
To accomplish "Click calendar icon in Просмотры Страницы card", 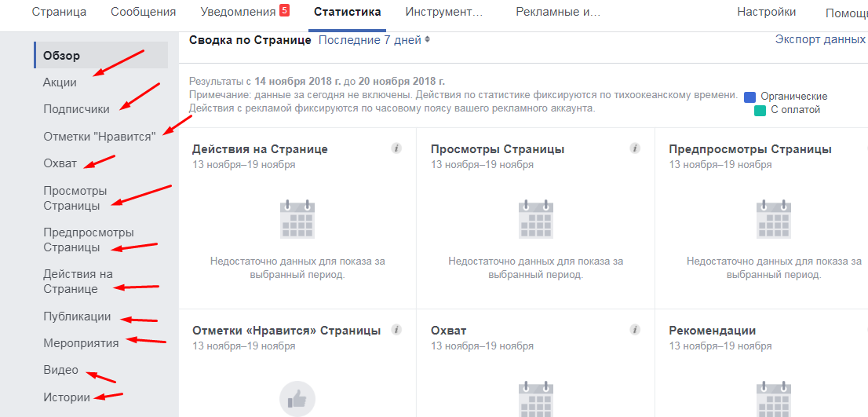I will (536, 219).
